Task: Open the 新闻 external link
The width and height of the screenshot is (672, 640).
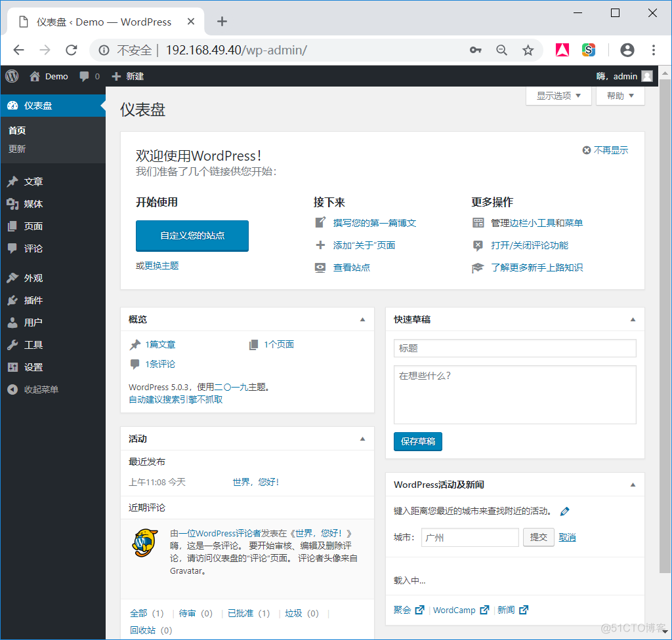Action: click(513, 610)
